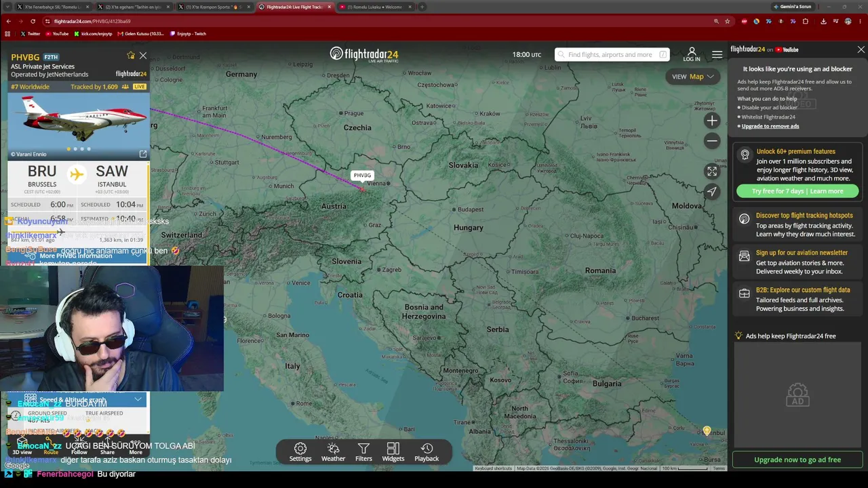Open Gelen Kutusu Gmail bookmark
The height and width of the screenshot is (488, 868).
[141, 34]
